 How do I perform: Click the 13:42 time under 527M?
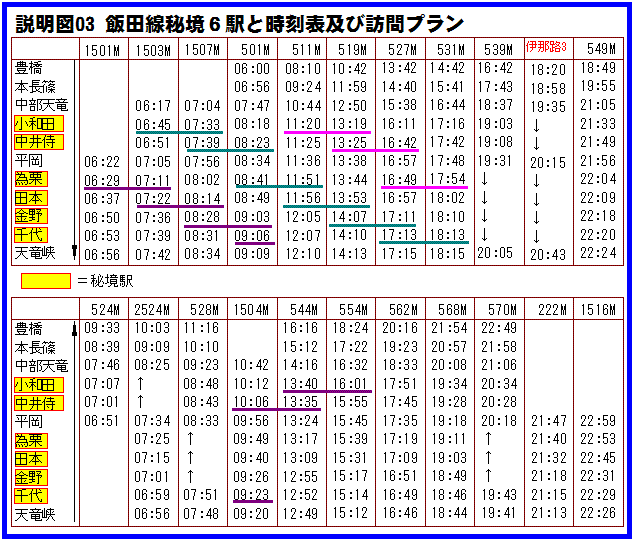[399, 68]
